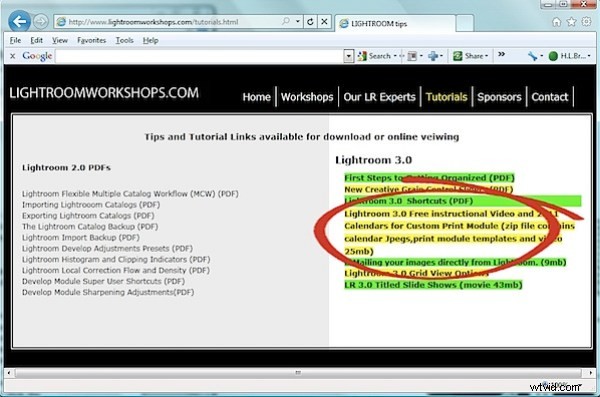Click the green H.L.Br... account button

tap(569, 56)
